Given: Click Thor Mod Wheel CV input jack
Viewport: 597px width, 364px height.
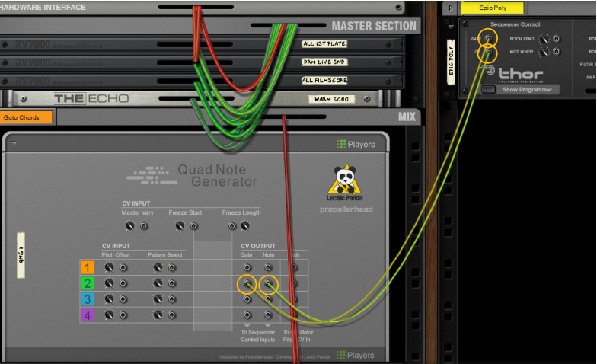Looking at the screenshot, I should [x=557, y=53].
